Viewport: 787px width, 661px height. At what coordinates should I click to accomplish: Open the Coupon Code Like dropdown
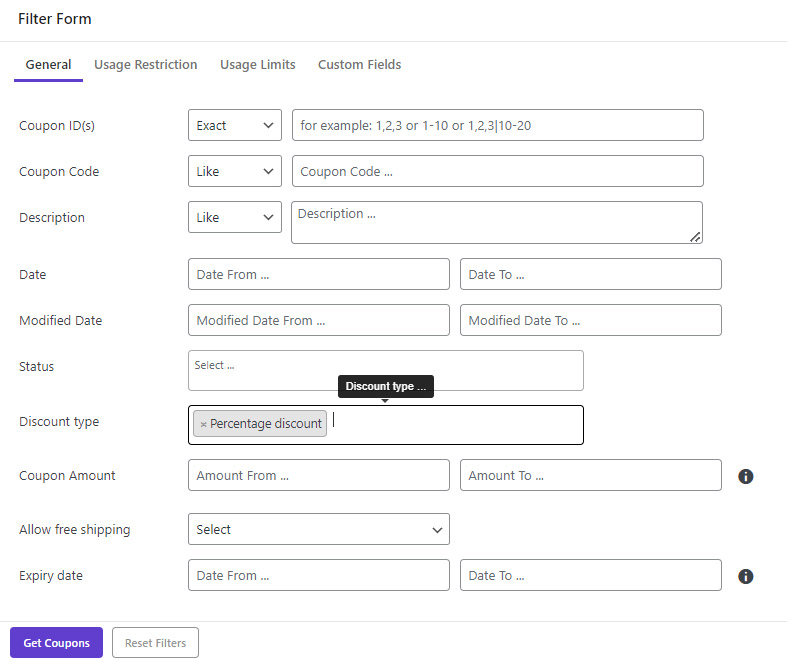tap(234, 171)
